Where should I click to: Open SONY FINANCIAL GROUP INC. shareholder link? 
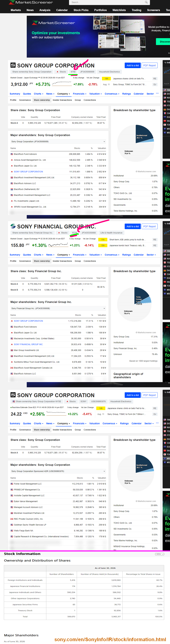coord(28,344)
